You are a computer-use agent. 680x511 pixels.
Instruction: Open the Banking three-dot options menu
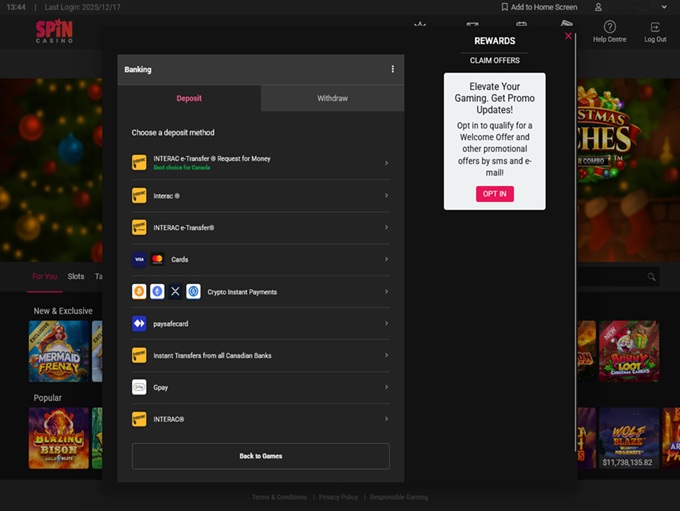392,69
